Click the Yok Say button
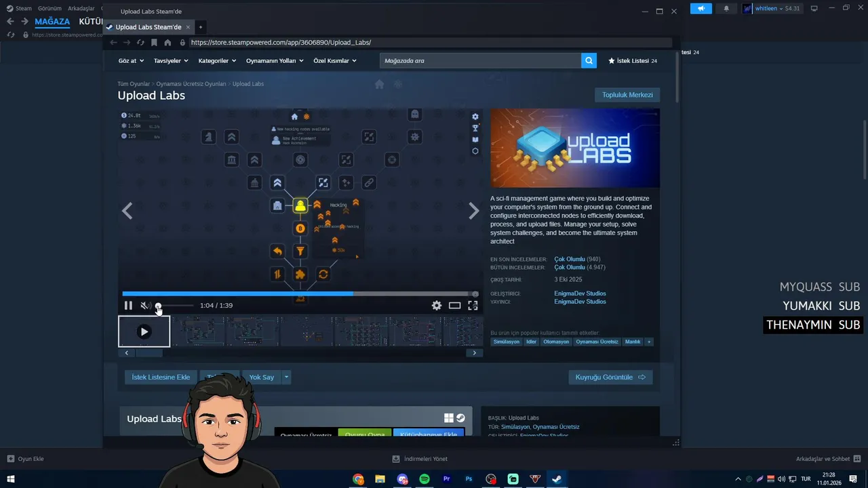The image size is (868, 488). tap(262, 377)
